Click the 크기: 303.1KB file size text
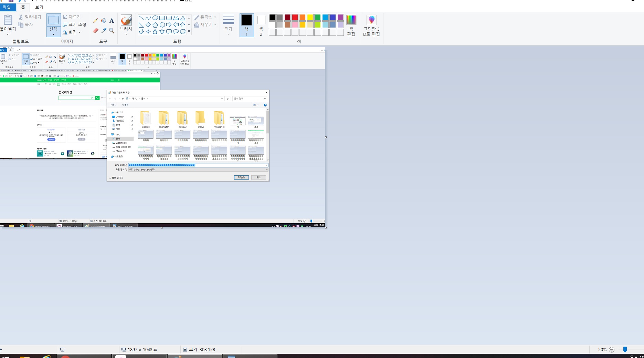This screenshot has width=644, height=358. click(x=202, y=349)
